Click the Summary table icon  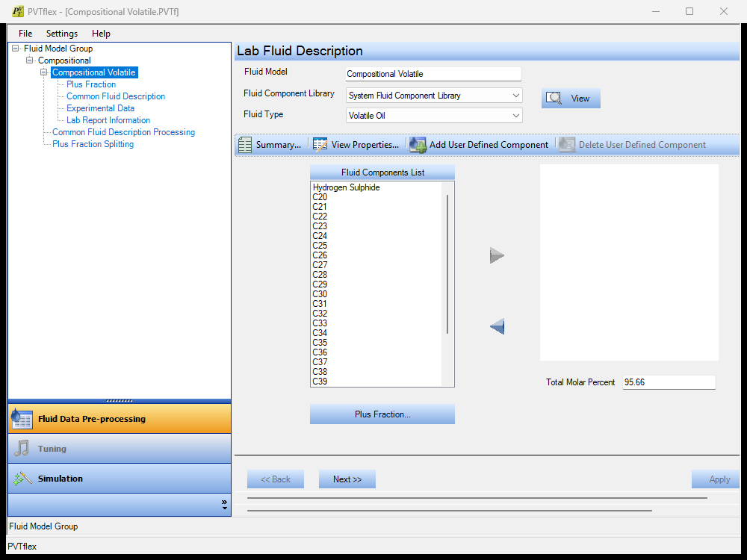[245, 145]
